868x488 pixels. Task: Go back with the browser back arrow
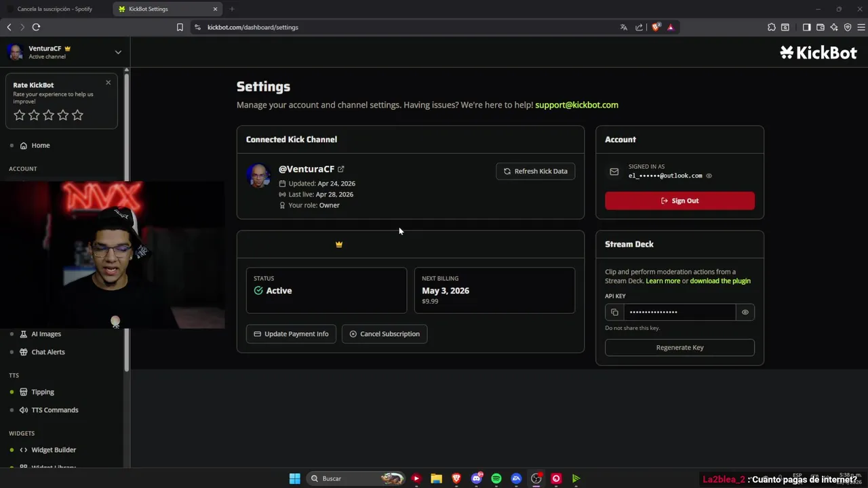[x=9, y=27]
